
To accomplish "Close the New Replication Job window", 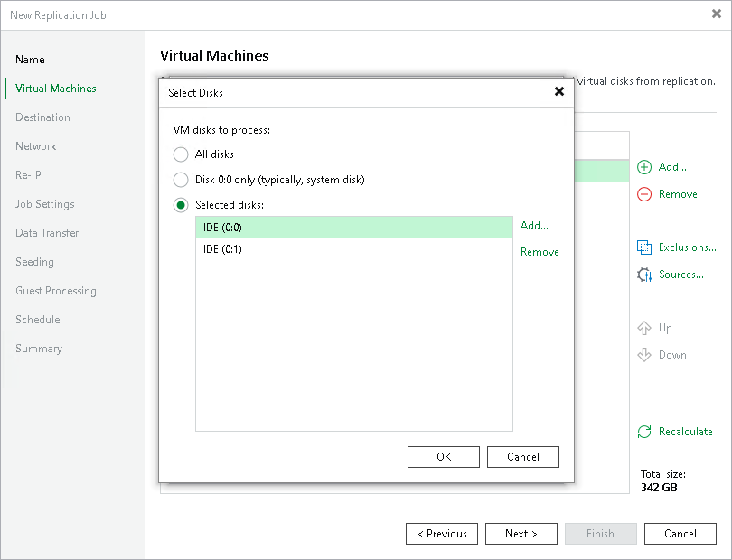I will [x=716, y=14].
